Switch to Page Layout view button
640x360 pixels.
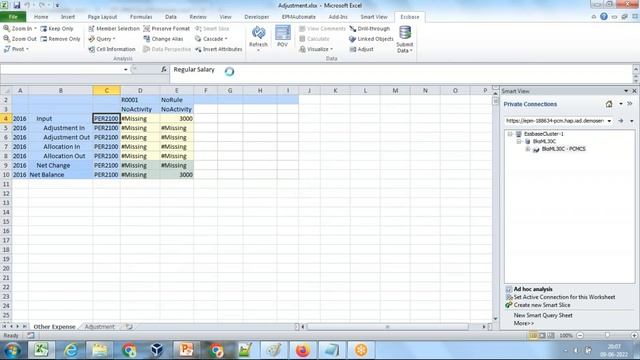point(542,335)
